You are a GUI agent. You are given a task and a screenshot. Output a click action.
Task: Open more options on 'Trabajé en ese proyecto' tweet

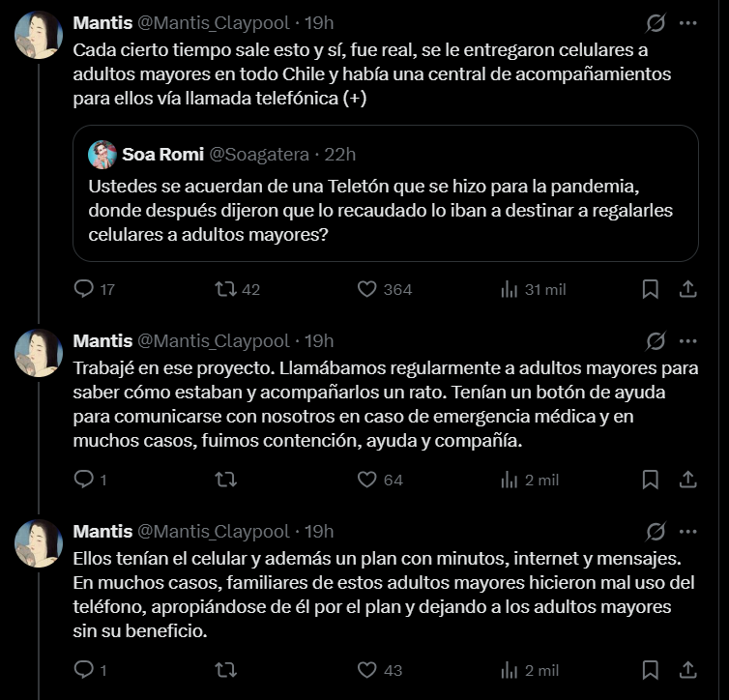(x=688, y=340)
